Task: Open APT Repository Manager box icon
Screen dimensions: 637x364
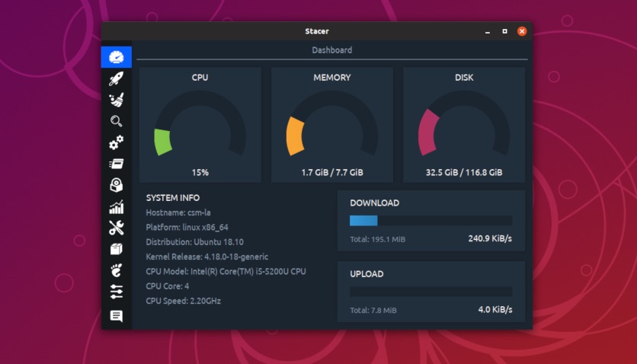Action: click(116, 249)
